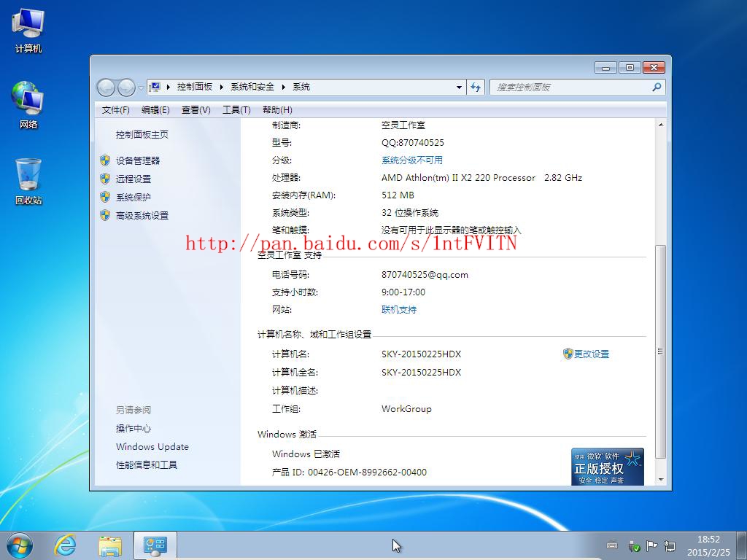Image resolution: width=747 pixels, height=560 pixels.
Task: Click 系统分级不可用 rating link
Action: point(412,160)
